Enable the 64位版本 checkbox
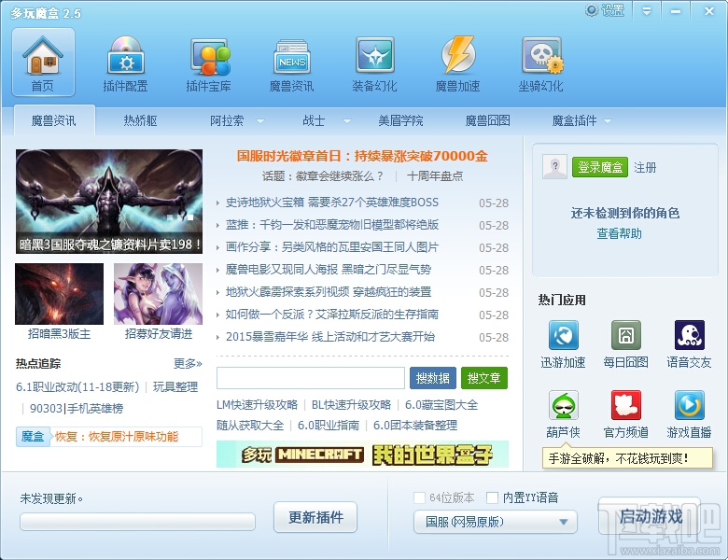Viewport: 728px width, 560px height. (x=419, y=497)
